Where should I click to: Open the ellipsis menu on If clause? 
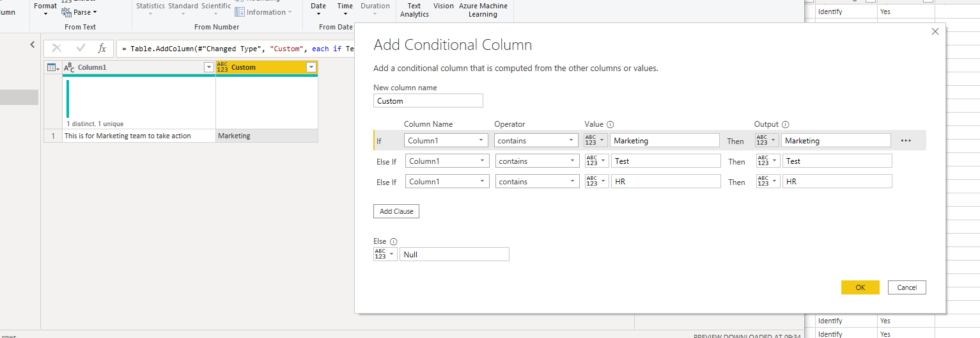(x=906, y=141)
